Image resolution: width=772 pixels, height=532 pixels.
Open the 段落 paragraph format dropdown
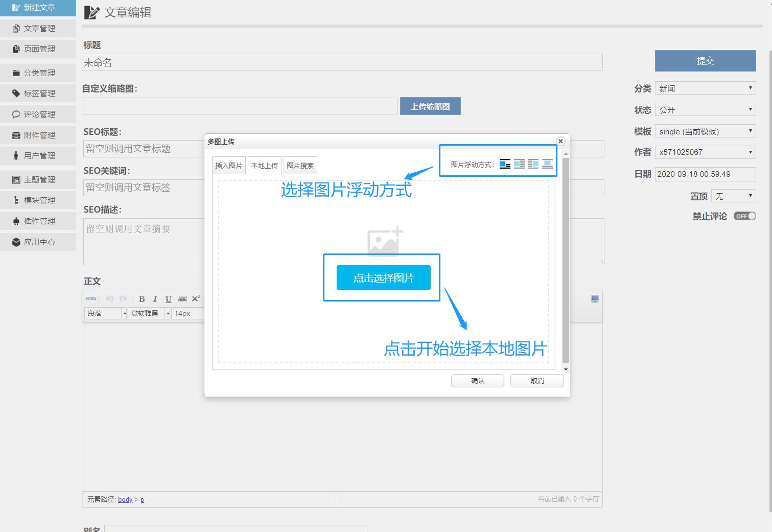point(105,313)
